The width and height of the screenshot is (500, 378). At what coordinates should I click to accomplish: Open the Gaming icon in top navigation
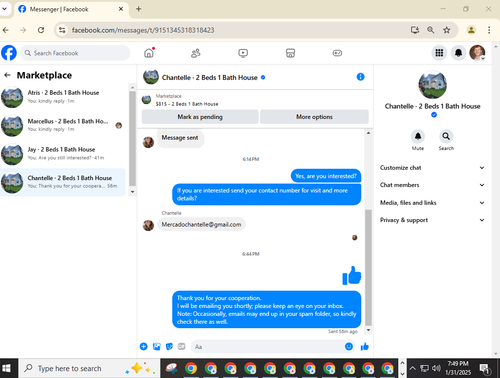337,53
